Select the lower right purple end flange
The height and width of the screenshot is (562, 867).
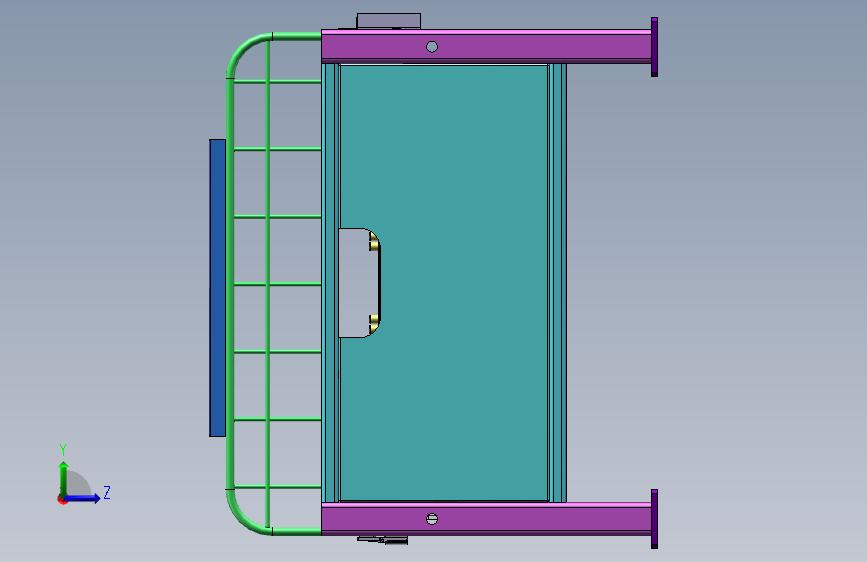654,518
